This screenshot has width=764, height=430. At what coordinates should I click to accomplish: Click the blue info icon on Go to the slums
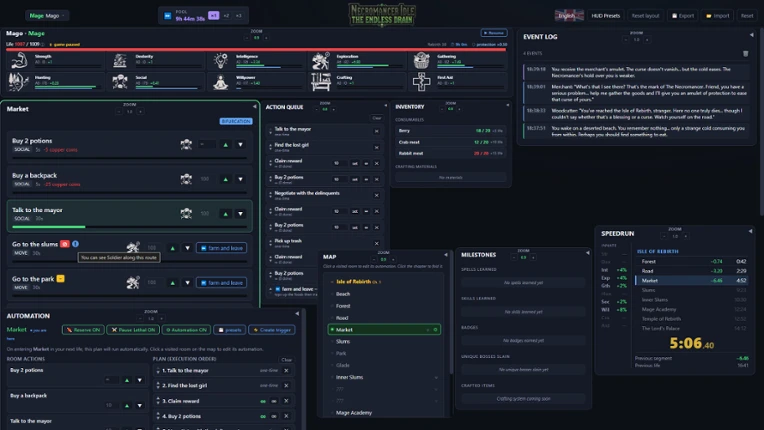pos(76,244)
